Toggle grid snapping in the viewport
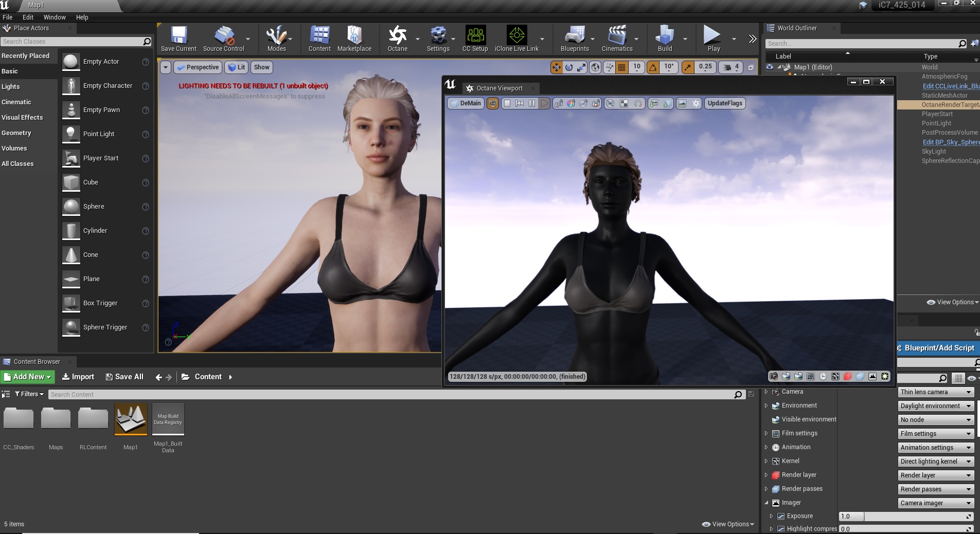 621,67
